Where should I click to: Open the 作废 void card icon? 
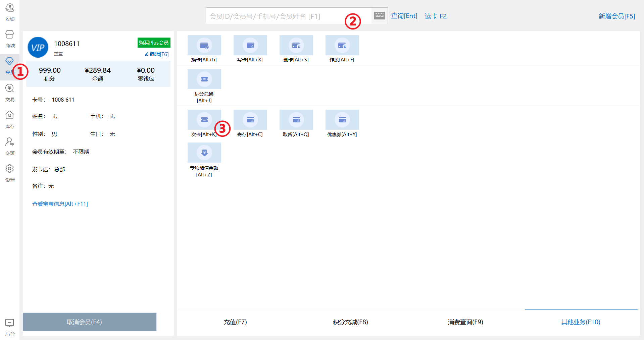pyautogui.click(x=342, y=46)
